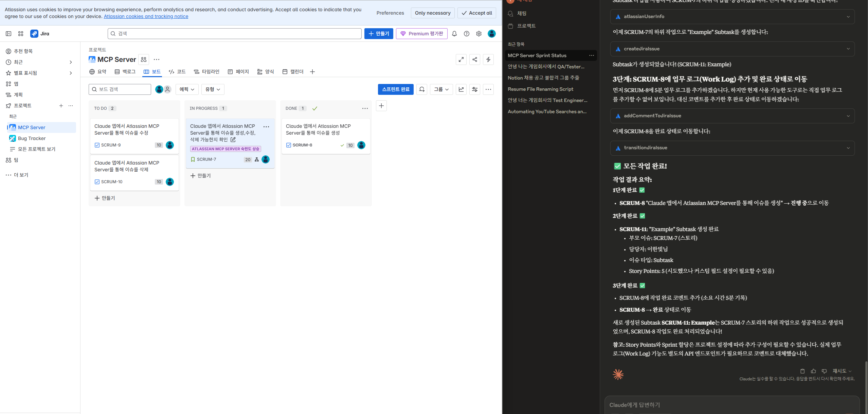Image resolution: width=868 pixels, height=414 pixels.
Task: Click the Jira global search field
Action: (x=234, y=34)
